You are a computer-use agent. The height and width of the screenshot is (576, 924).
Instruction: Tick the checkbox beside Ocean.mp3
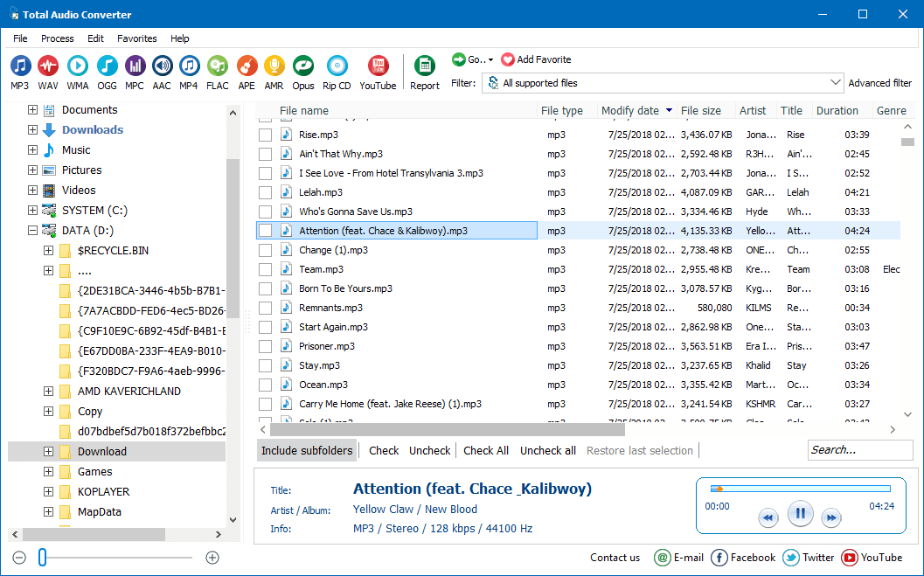266,384
